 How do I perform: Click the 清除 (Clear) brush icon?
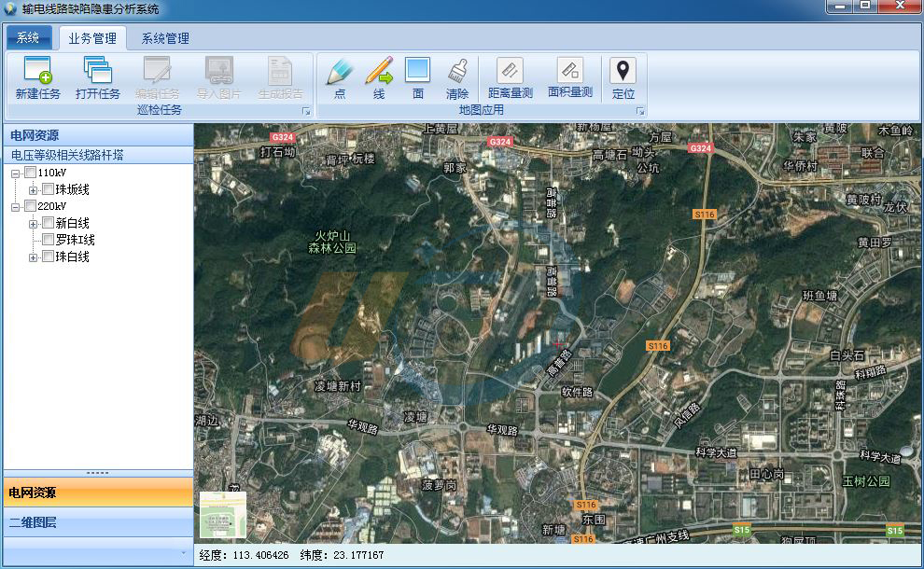point(457,72)
